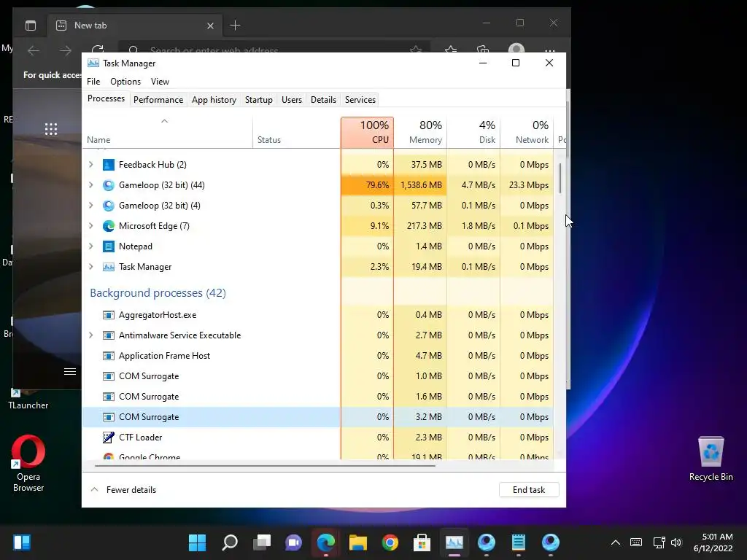Click the Gameloop (32 bit) (4) process icon
Image resolution: width=747 pixels, height=560 pixels.
coord(109,206)
